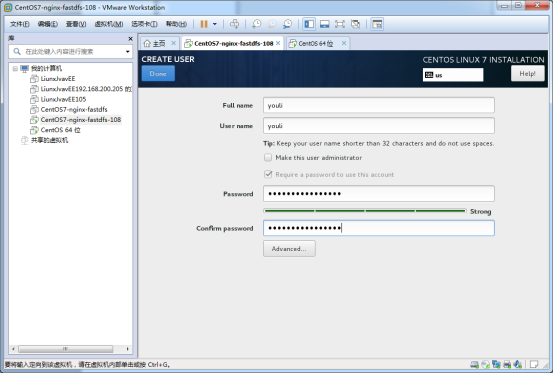Image resolution: width=553 pixels, height=373 pixels.
Task: Open the 虚拟机(M) menu
Action: 109,24
